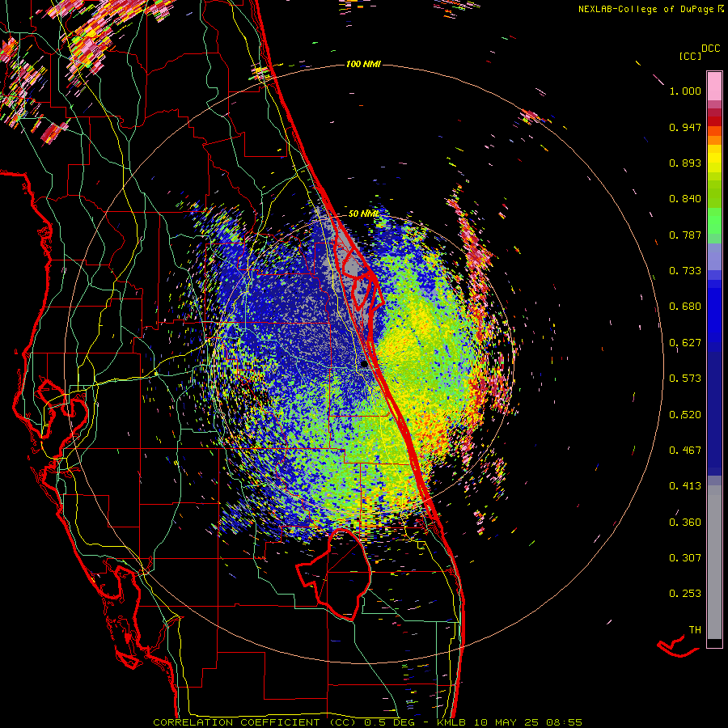728x728 pixels.
Task: Click the TH threshold label
Action: [x=695, y=630]
